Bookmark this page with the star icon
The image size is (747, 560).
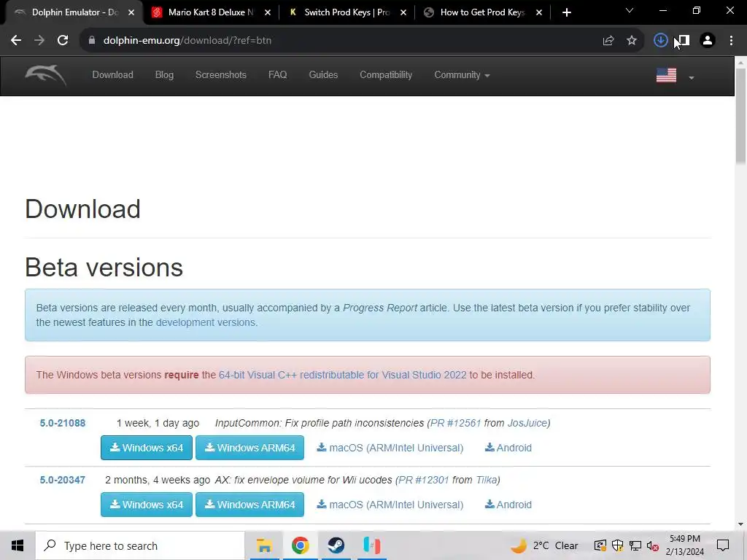coord(632,41)
